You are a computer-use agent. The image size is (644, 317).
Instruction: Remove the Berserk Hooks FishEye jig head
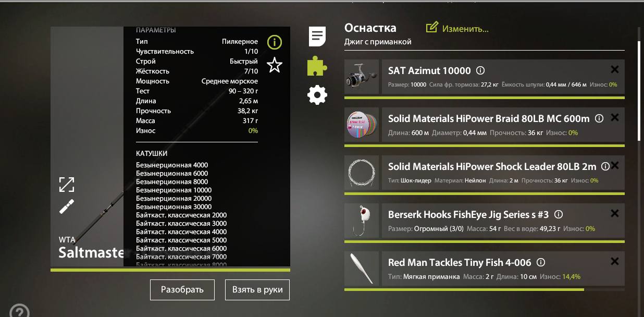pyautogui.click(x=615, y=213)
